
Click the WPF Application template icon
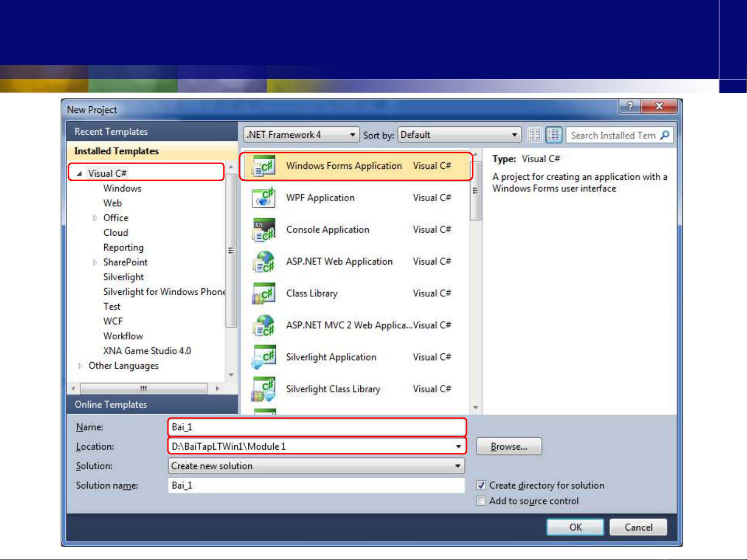(x=263, y=198)
